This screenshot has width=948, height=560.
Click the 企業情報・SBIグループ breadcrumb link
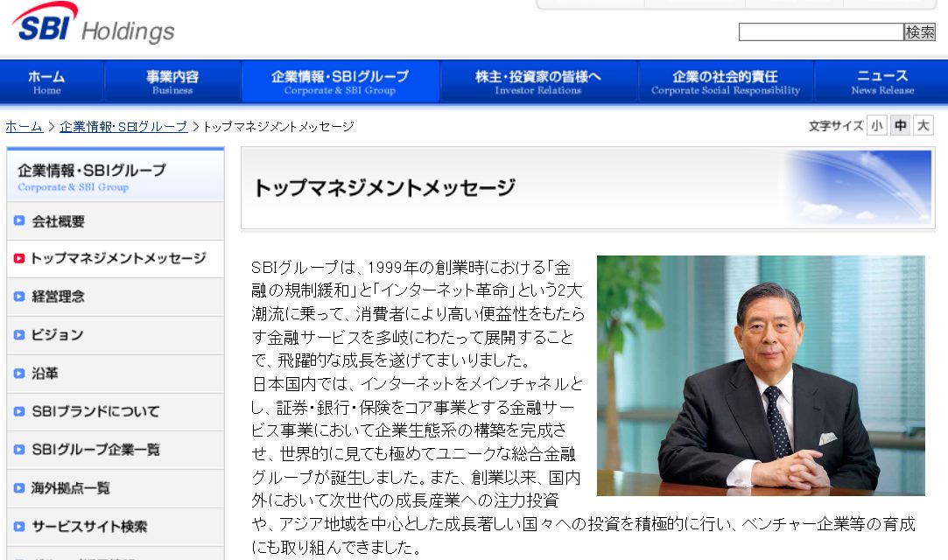pyautogui.click(x=123, y=126)
